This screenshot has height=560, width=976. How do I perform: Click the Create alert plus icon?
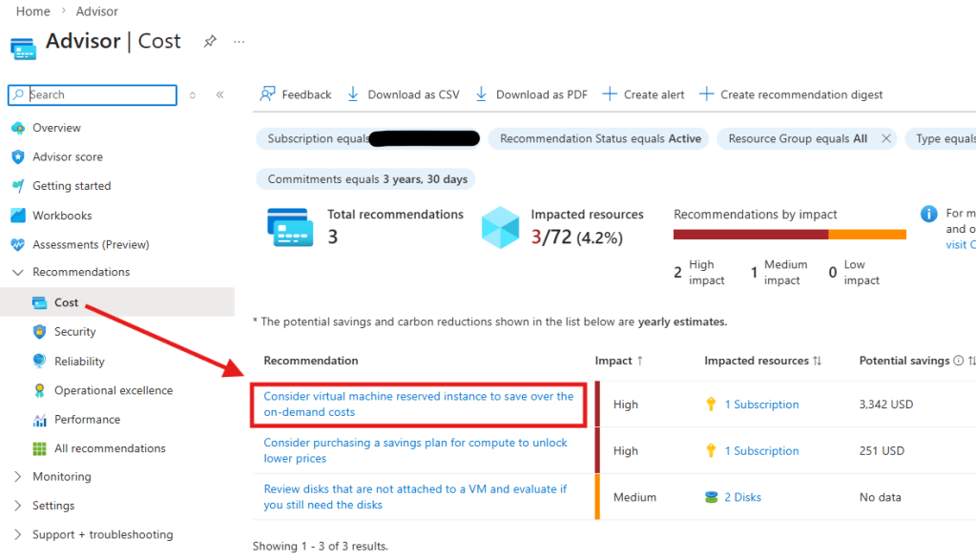pyautogui.click(x=610, y=94)
